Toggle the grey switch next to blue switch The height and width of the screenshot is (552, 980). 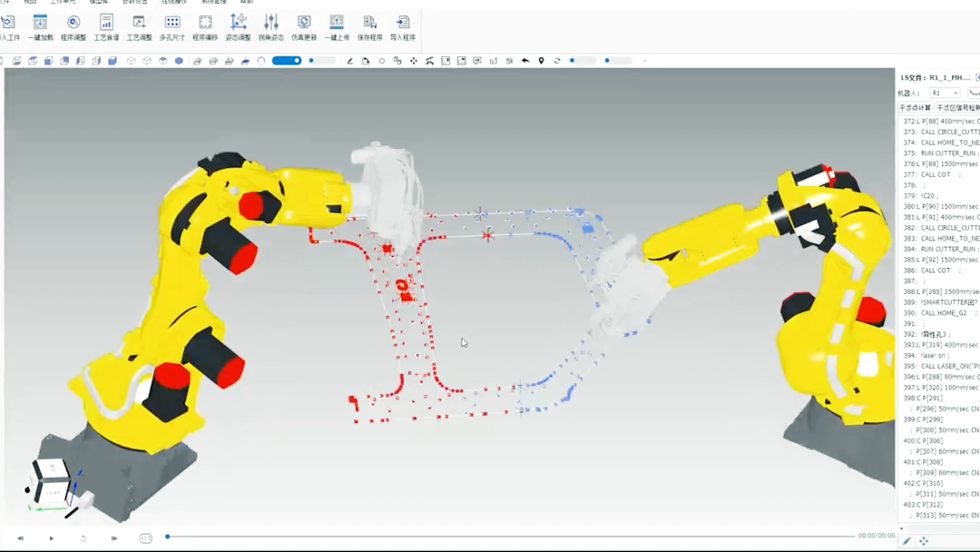[322, 61]
